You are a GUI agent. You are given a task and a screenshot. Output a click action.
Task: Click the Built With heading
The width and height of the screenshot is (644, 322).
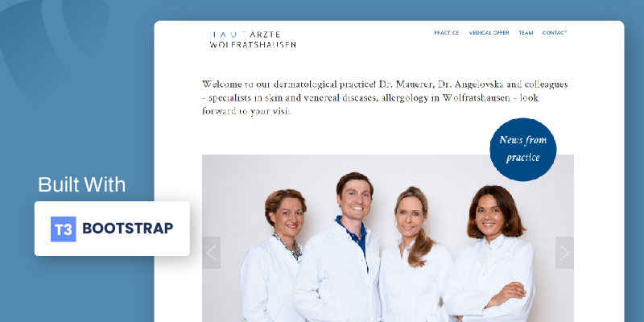tap(82, 184)
